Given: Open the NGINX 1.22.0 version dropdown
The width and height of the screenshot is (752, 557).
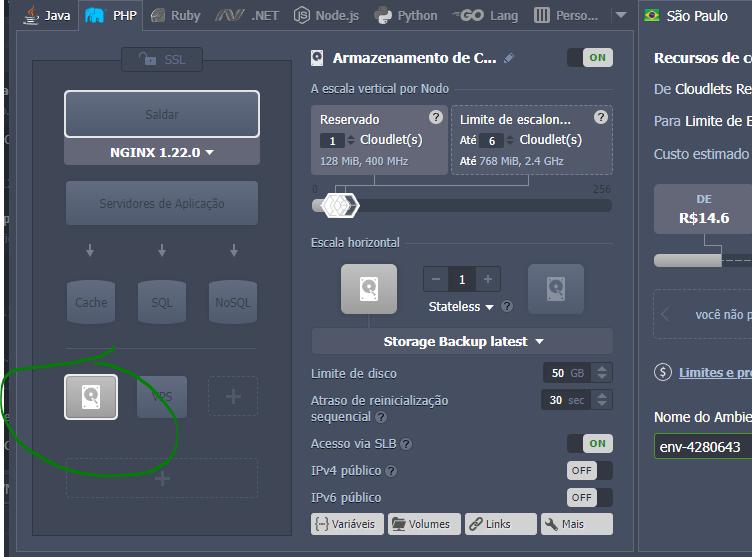Looking at the screenshot, I should tap(162, 153).
